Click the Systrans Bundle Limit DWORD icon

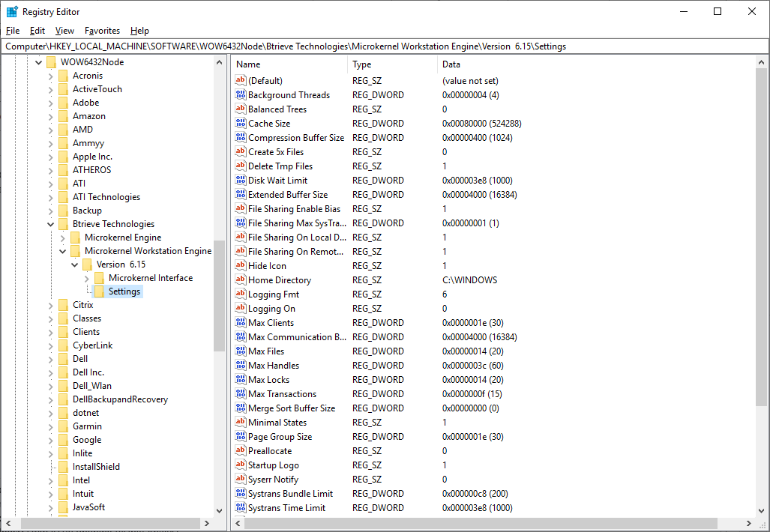tap(240, 493)
